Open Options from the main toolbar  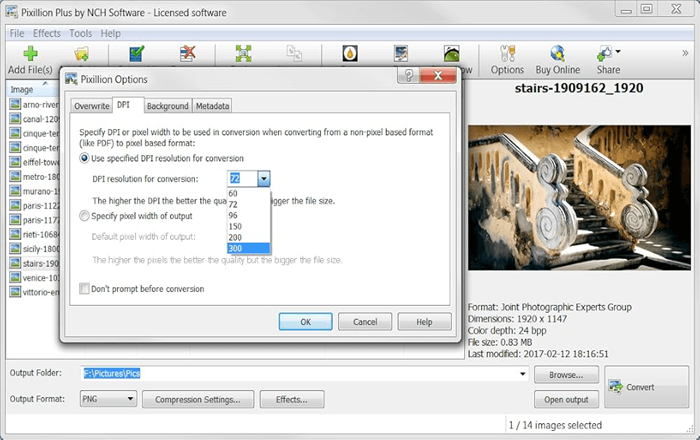click(x=507, y=60)
